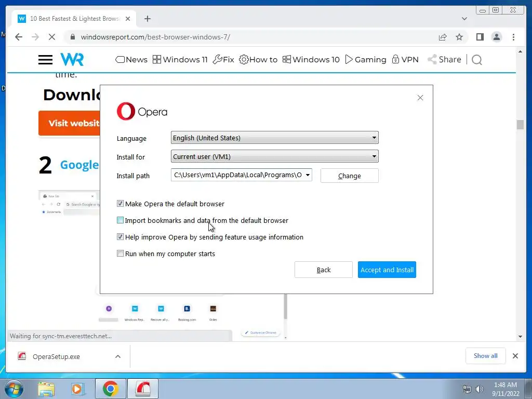Enable Run when my computer starts
The height and width of the screenshot is (399, 532).
tap(120, 254)
